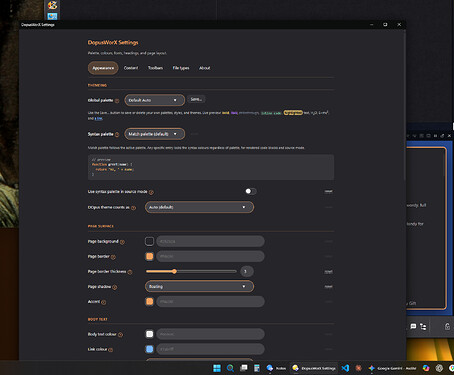This screenshot has width=454, height=375.
Task: Click the Syntax palette help icon
Action: 117,135
